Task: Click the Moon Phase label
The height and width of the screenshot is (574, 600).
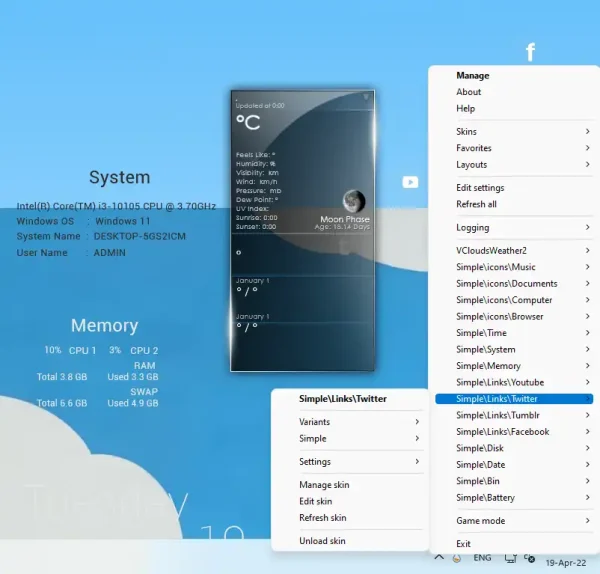Action: tap(345, 219)
